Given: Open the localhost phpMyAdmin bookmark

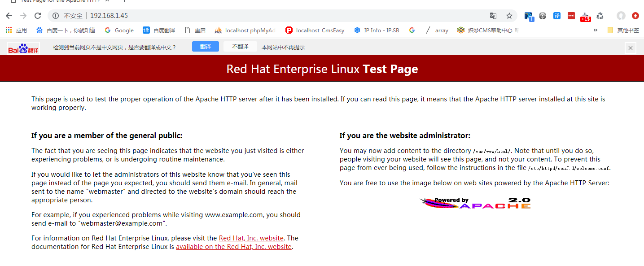Looking at the screenshot, I should 245,31.
